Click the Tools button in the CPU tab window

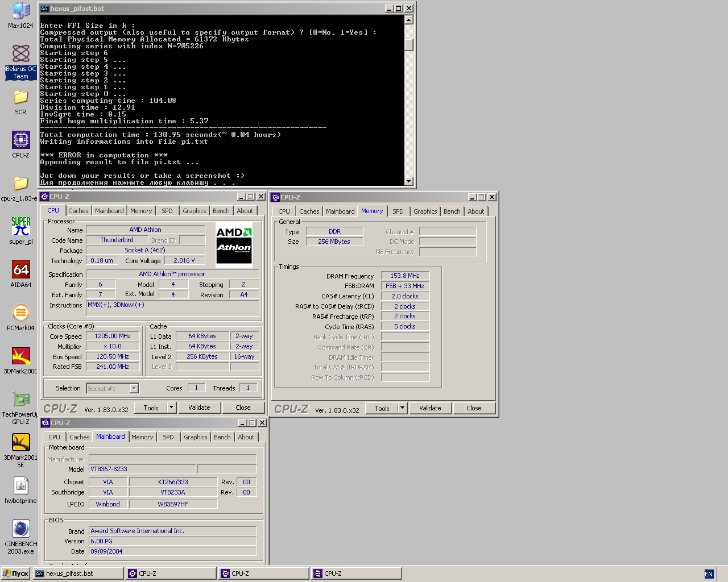coord(151,408)
